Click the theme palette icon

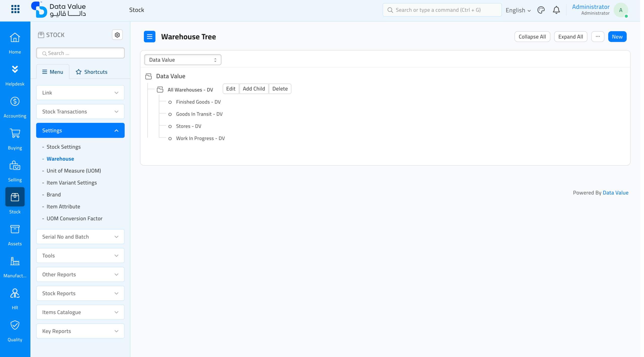tap(541, 10)
